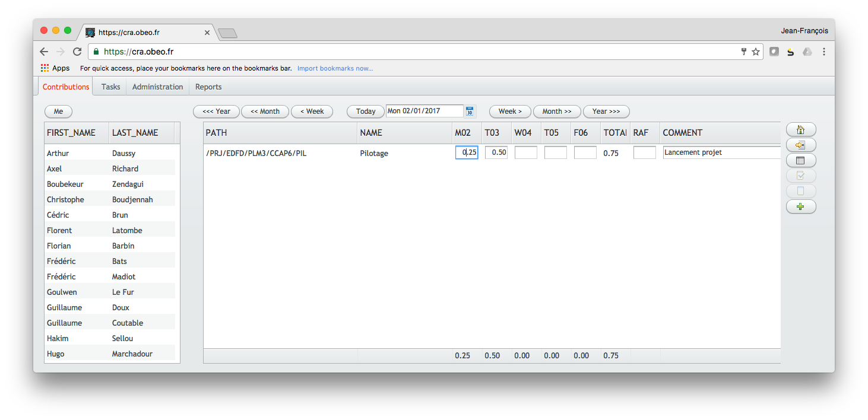Open the Chrome three-dot menu
Screen dimensions: 868x420
click(x=824, y=52)
